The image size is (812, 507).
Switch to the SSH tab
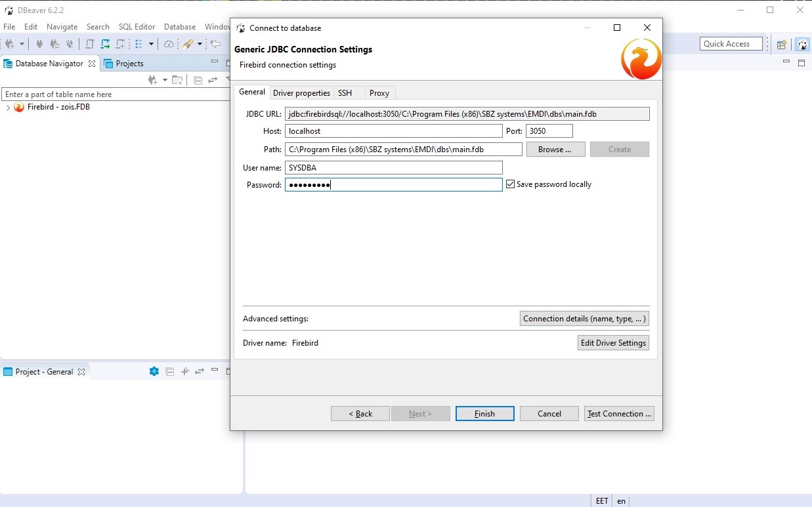tap(345, 93)
